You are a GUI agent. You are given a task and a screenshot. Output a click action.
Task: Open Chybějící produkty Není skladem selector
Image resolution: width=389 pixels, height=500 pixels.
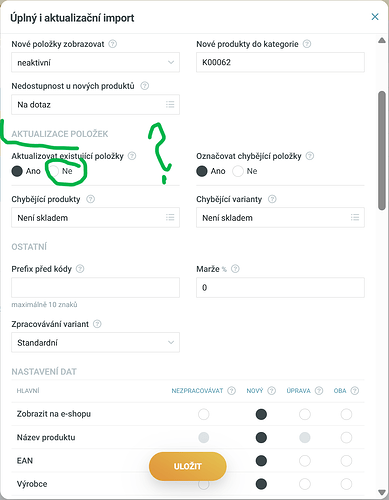click(x=95, y=218)
